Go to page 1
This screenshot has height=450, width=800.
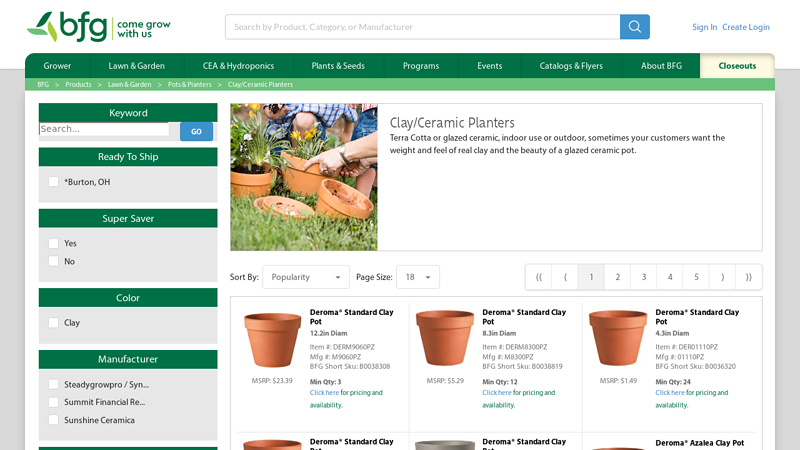click(x=591, y=277)
